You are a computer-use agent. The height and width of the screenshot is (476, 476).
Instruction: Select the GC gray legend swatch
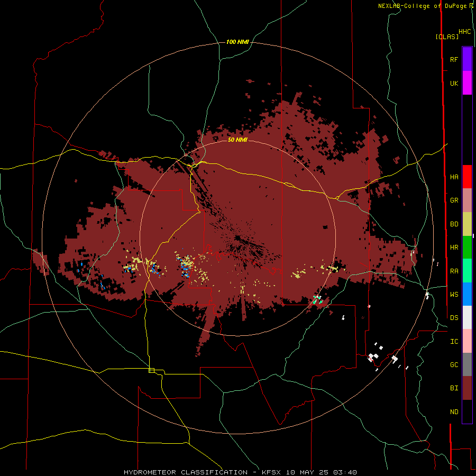(x=467, y=364)
